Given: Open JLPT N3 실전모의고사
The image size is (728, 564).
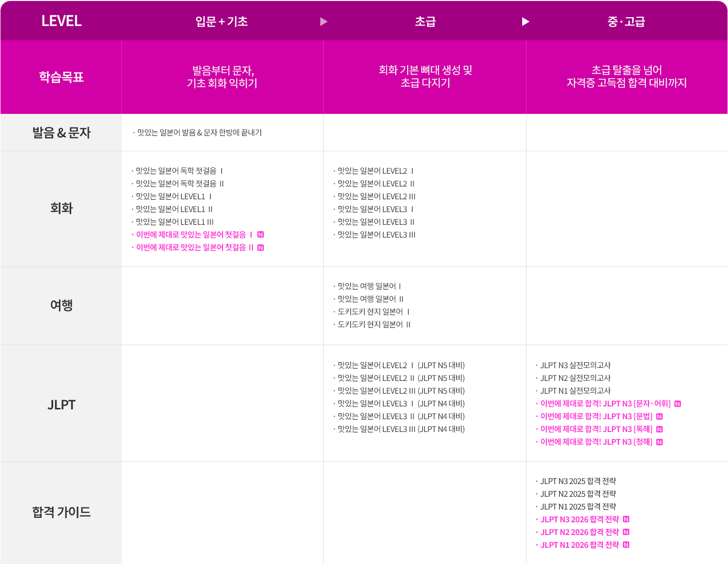Looking at the screenshot, I should tap(573, 365).
